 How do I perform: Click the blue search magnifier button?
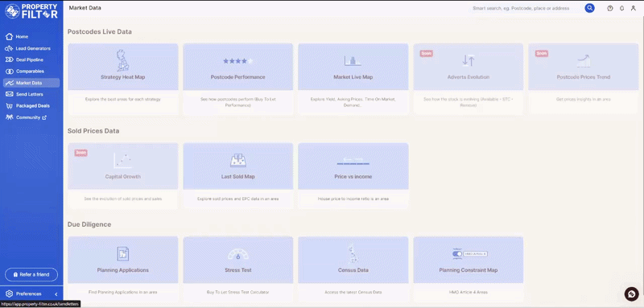(590, 8)
